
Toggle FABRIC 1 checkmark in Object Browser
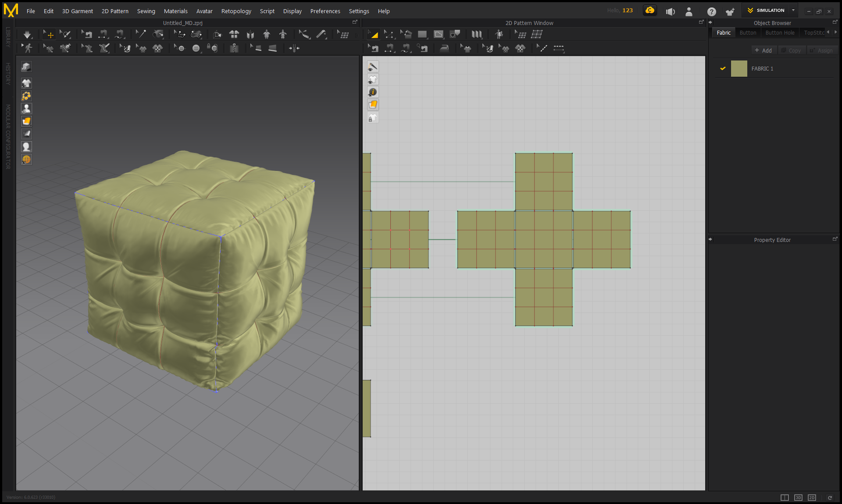click(x=723, y=68)
